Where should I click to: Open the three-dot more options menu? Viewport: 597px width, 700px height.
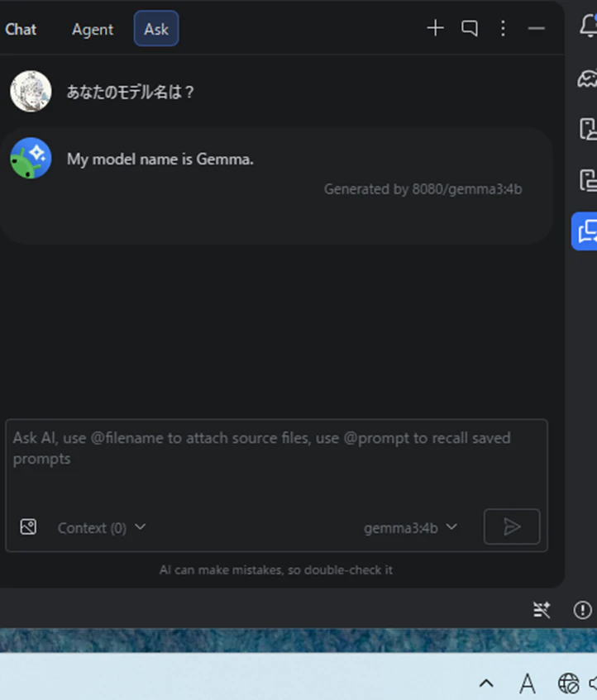(503, 28)
